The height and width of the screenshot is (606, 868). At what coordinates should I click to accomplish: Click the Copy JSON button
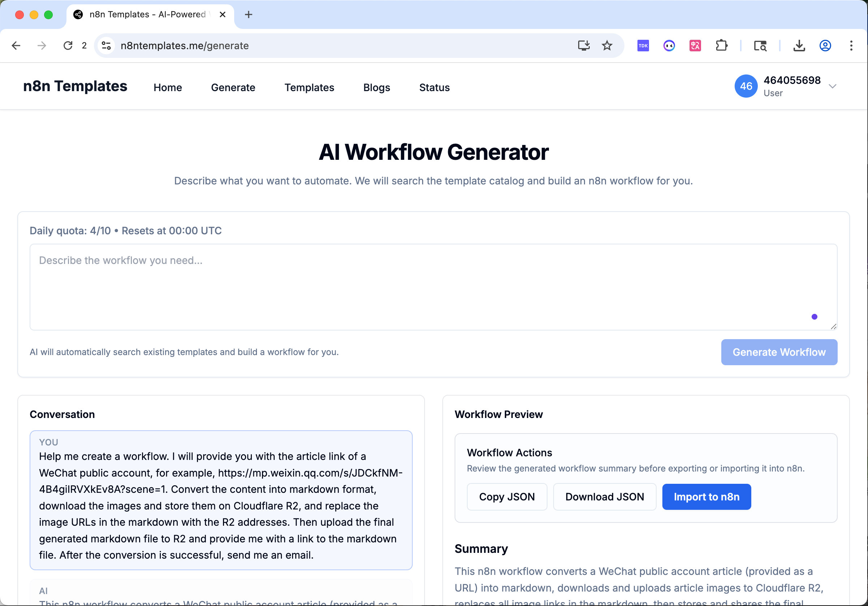(507, 497)
